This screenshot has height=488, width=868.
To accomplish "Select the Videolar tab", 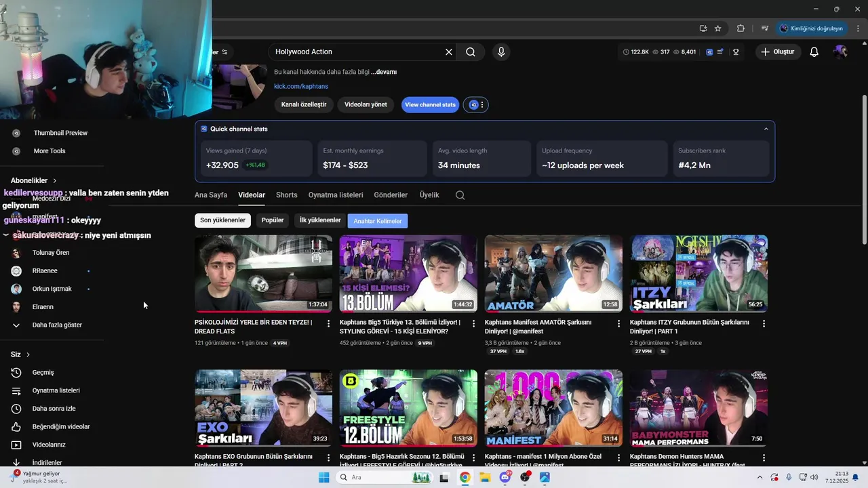I will point(252,195).
